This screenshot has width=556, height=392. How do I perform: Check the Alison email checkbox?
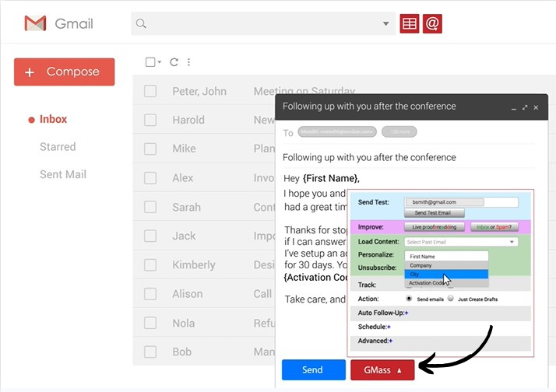point(150,294)
